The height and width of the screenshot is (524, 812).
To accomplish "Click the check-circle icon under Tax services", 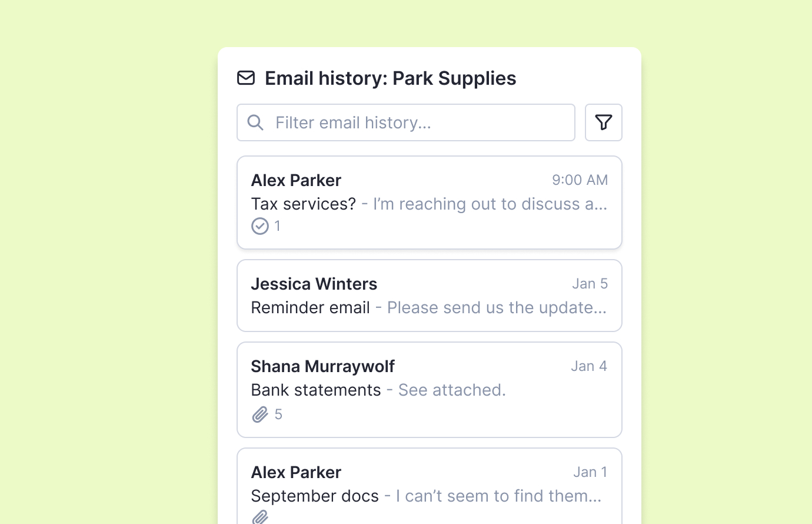I will click(x=260, y=226).
